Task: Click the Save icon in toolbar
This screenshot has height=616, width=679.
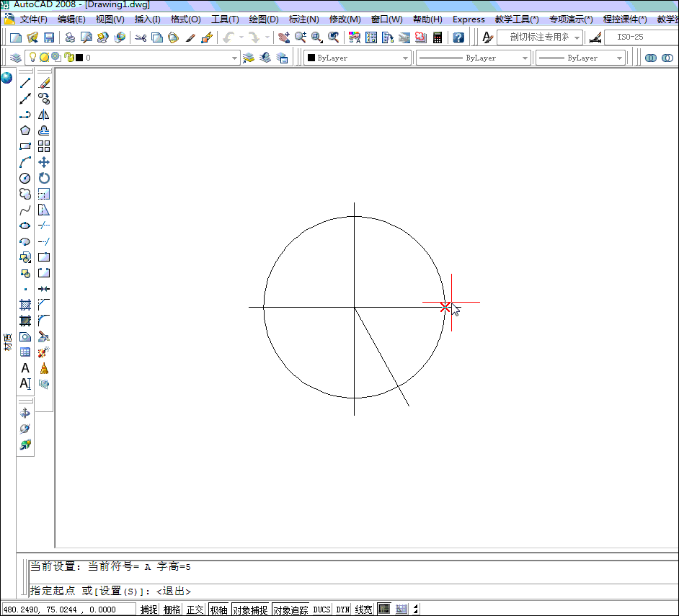Action: click(49, 37)
